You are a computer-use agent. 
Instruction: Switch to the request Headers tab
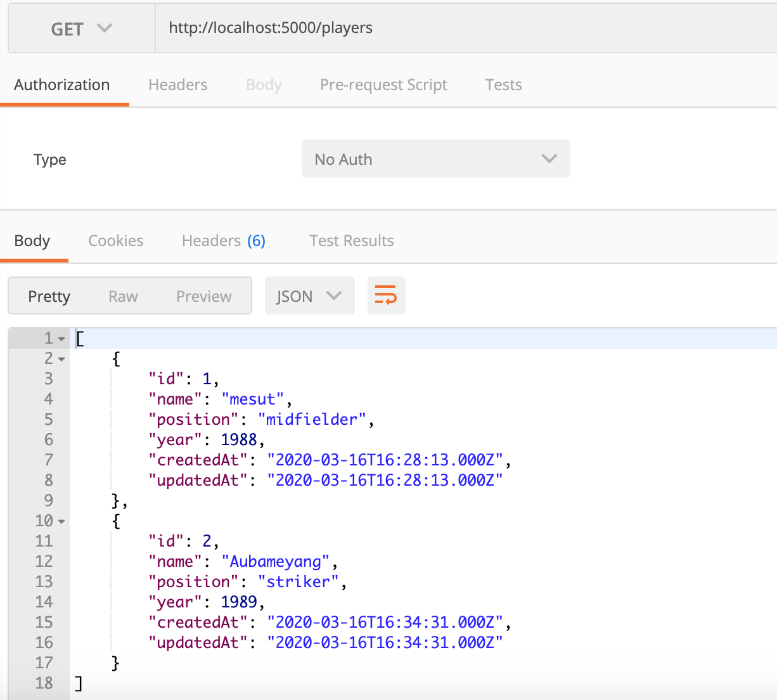[x=177, y=85]
